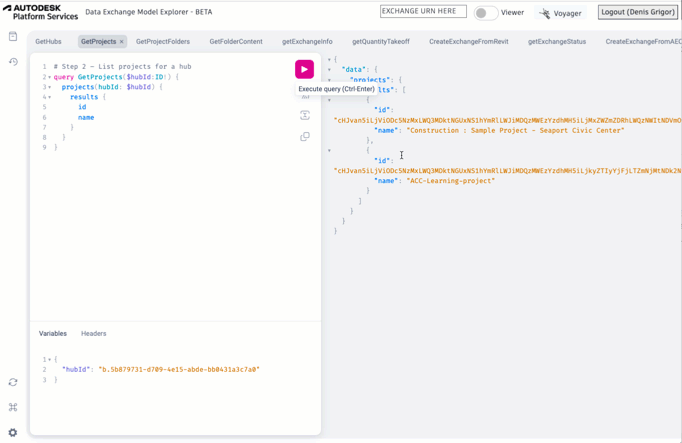This screenshot has height=443, width=682.
Task: Click the first project id string in response
Action: click(x=508, y=120)
